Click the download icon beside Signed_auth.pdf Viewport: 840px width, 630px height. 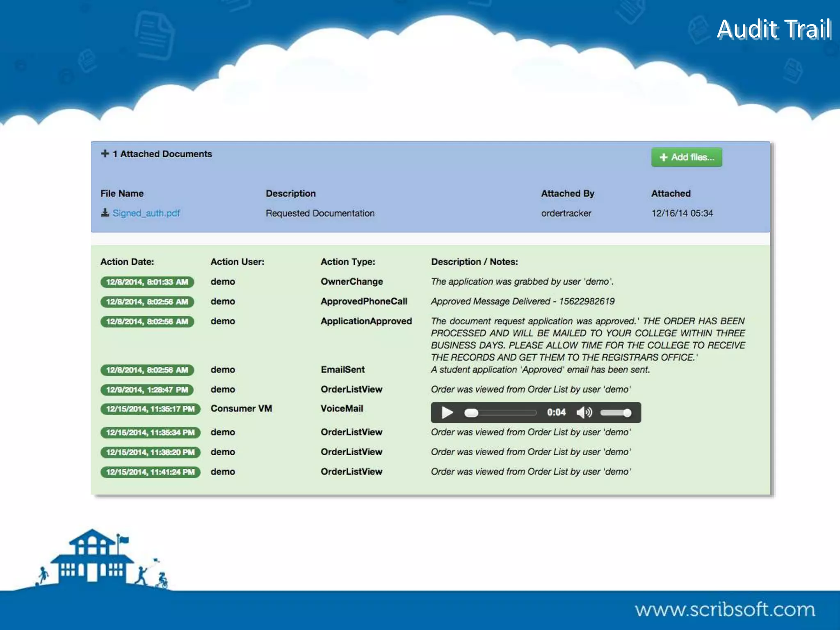point(105,213)
